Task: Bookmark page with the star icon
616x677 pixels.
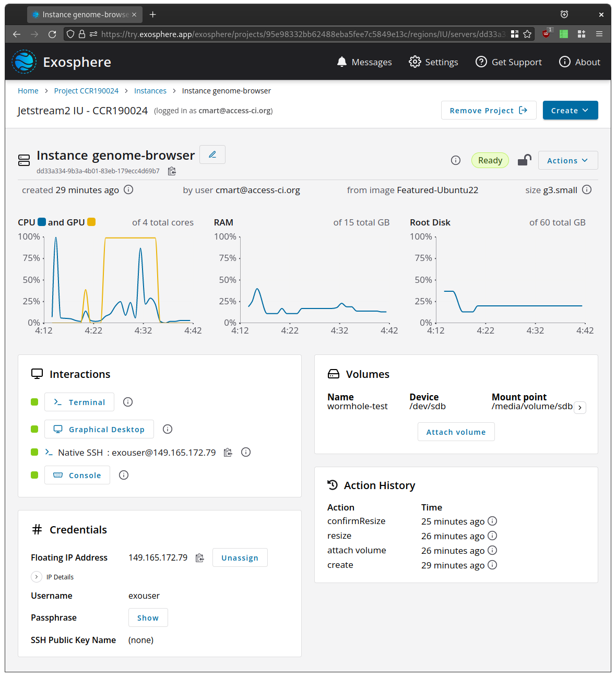Action: point(527,34)
